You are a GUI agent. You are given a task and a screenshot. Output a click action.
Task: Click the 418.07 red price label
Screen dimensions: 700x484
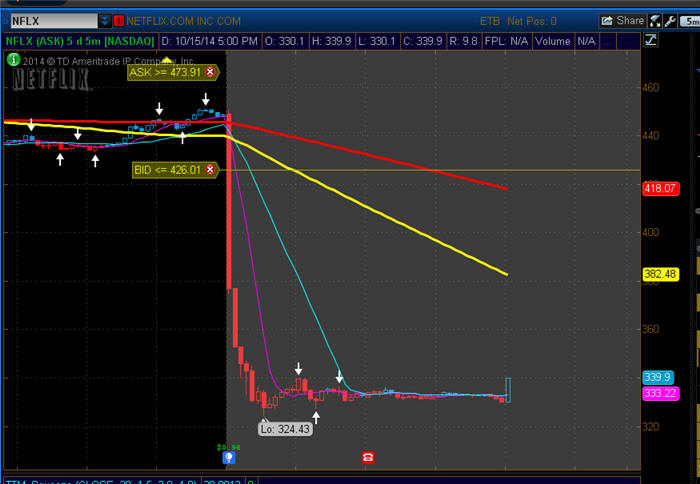663,188
